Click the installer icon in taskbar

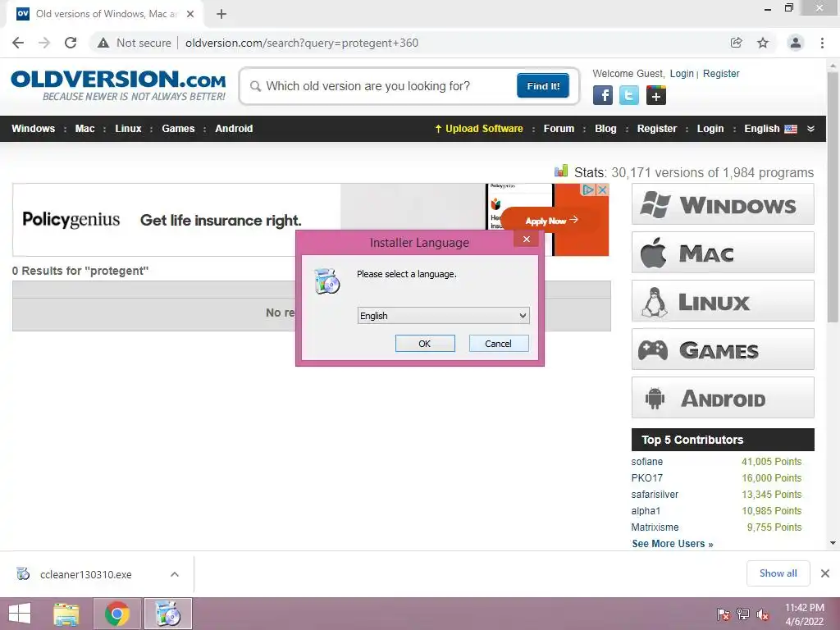(x=167, y=614)
